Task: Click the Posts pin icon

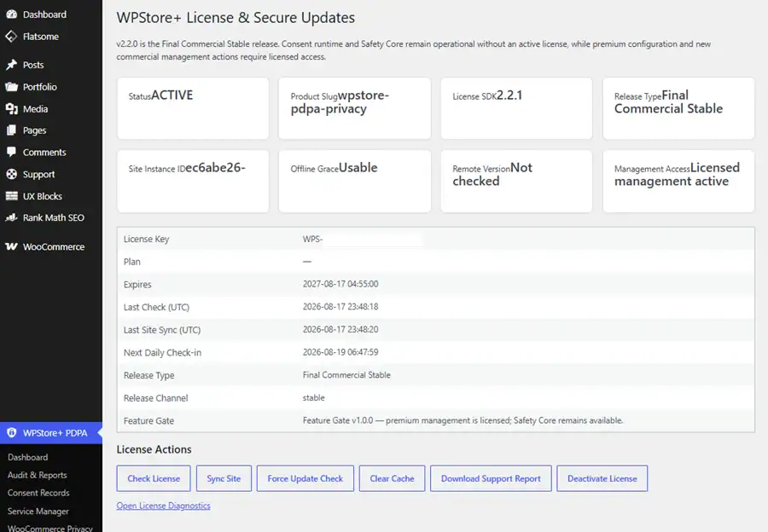Action: [x=11, y=65]
